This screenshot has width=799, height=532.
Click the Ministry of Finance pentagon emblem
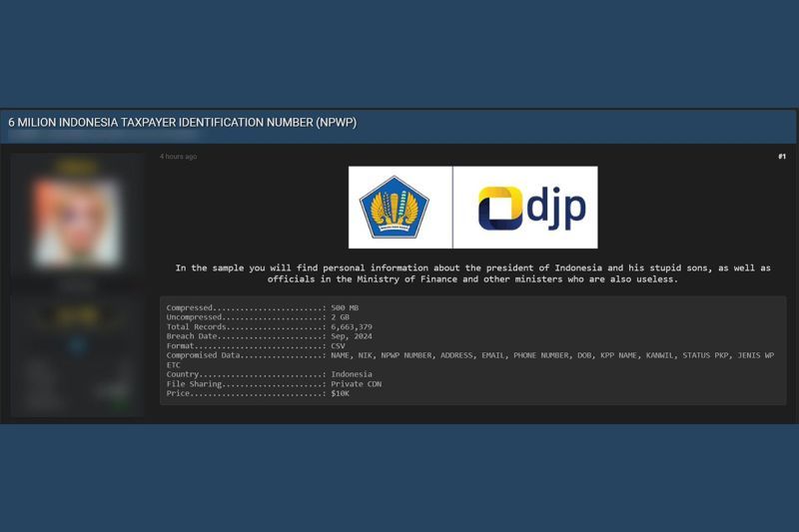point(395,208)
